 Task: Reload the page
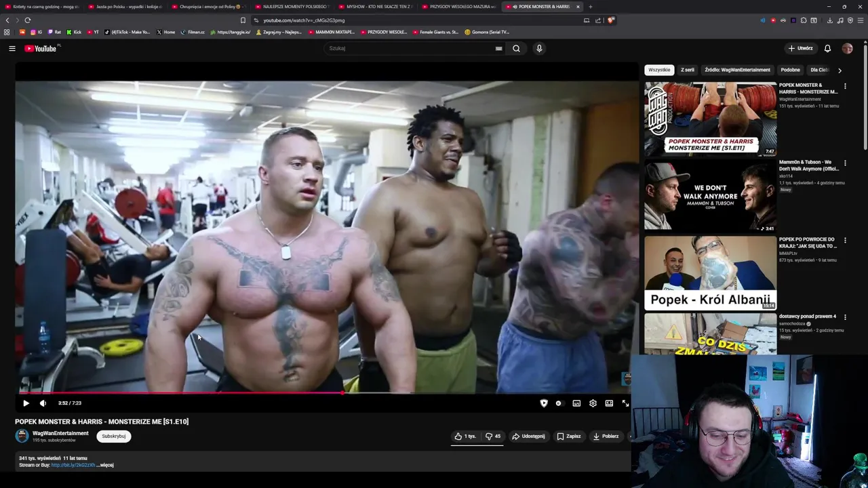[x=27, y=20]
